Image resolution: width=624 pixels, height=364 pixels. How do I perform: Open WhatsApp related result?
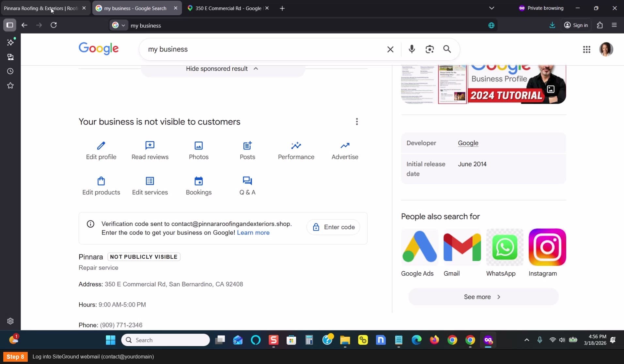(x=505, y=253)
